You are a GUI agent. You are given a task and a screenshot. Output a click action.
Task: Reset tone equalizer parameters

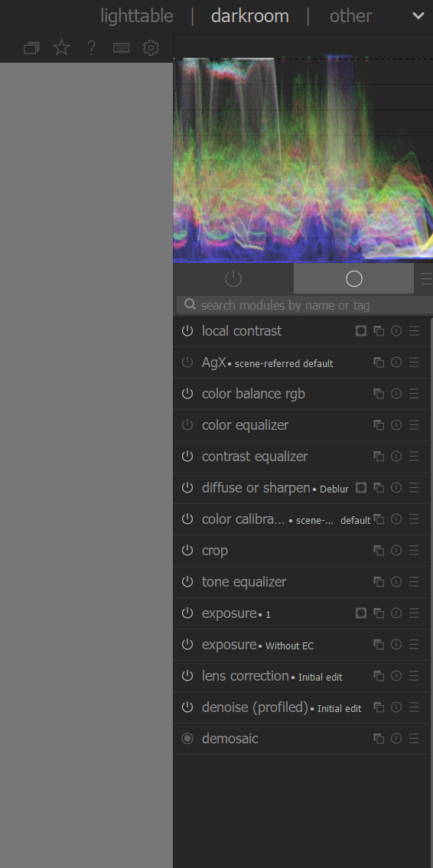tap(396, 582)
